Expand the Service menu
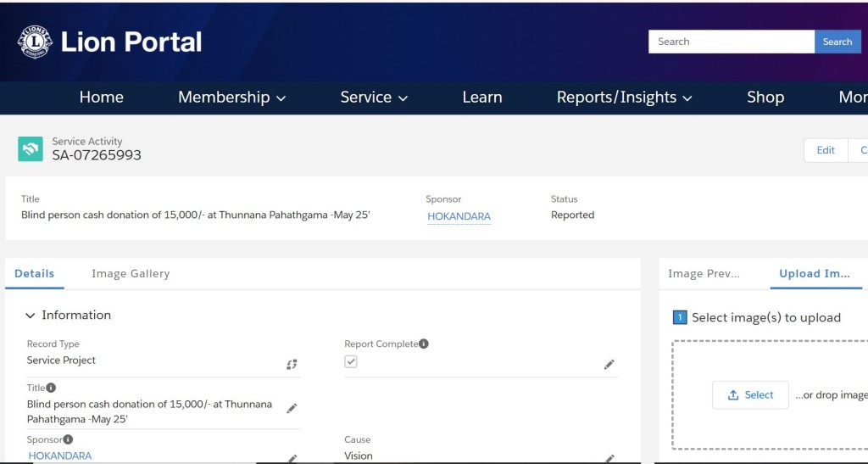868x464 pixels. [x=374, y=98]
